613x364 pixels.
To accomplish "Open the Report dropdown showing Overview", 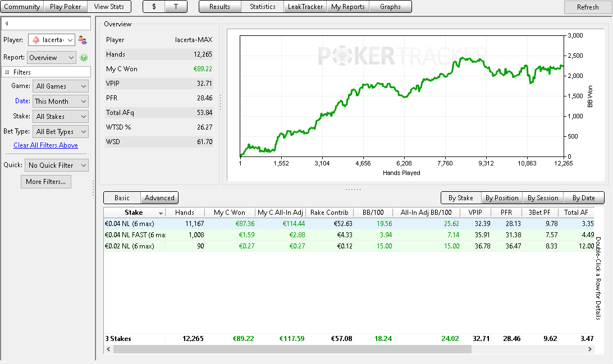I will [52, 57].
